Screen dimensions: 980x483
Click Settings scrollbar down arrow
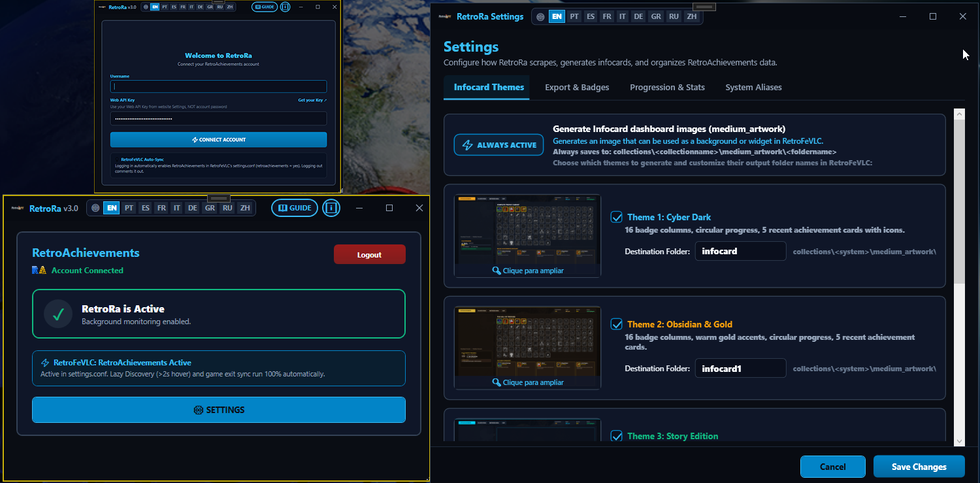click(x=959, y=441)
